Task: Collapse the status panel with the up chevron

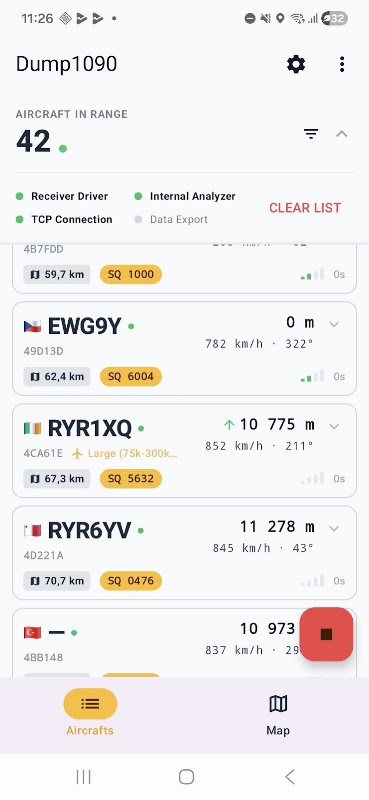Action: pyautogui.click(x=341, y=134)
